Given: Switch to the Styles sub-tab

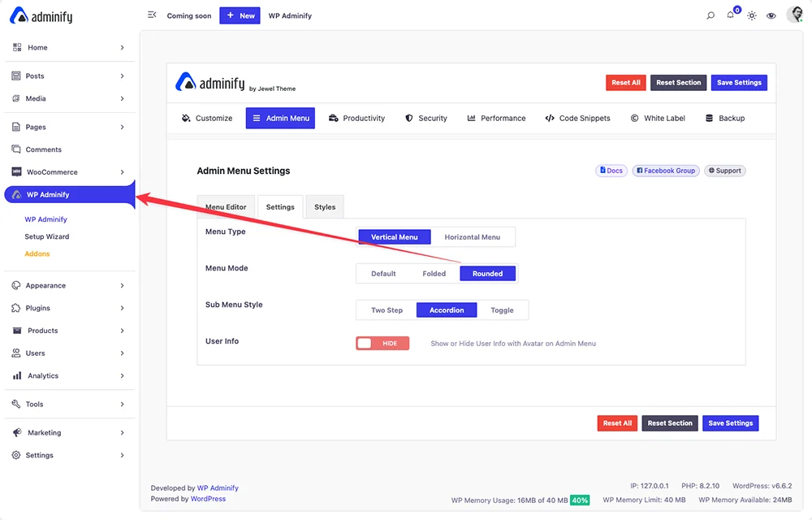Looking at the screenshot, I should (x=325, y=207).
